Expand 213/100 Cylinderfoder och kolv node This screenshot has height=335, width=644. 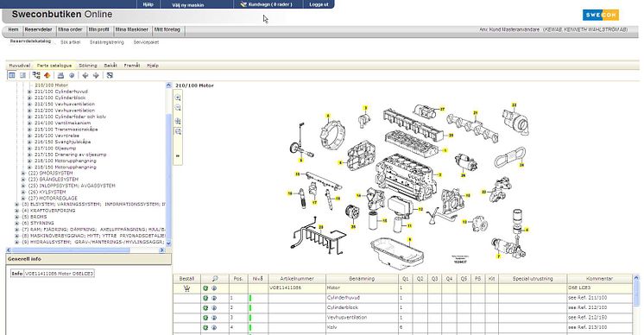click(x=29, y=117)
